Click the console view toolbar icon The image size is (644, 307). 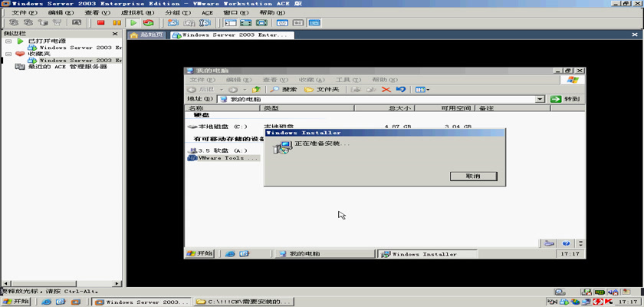pos(314,22)
